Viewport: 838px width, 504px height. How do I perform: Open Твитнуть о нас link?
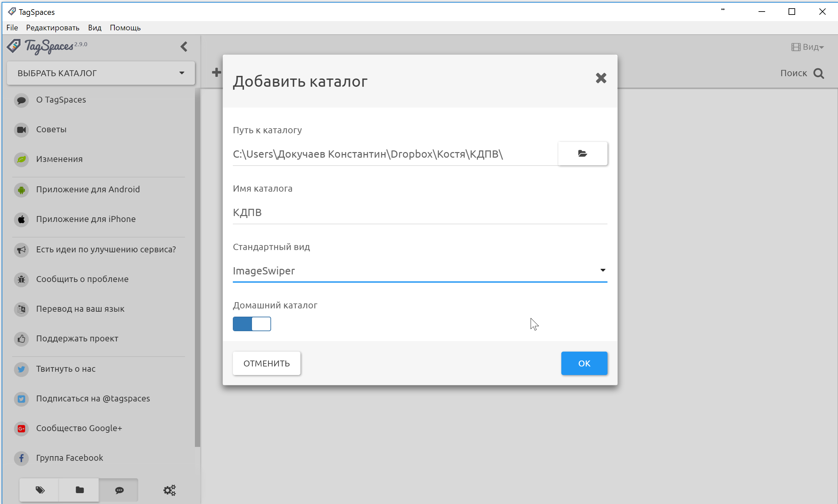click(x=66, y=368)
